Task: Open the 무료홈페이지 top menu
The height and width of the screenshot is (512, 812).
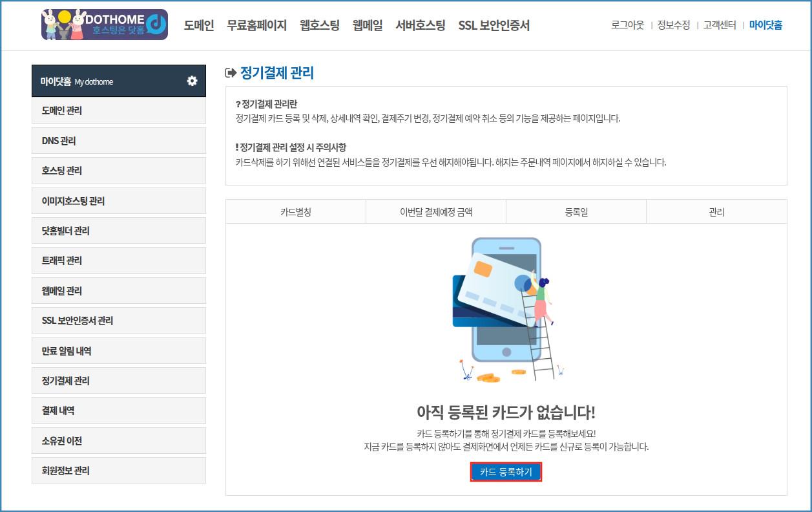Action: tap(256, 25)
